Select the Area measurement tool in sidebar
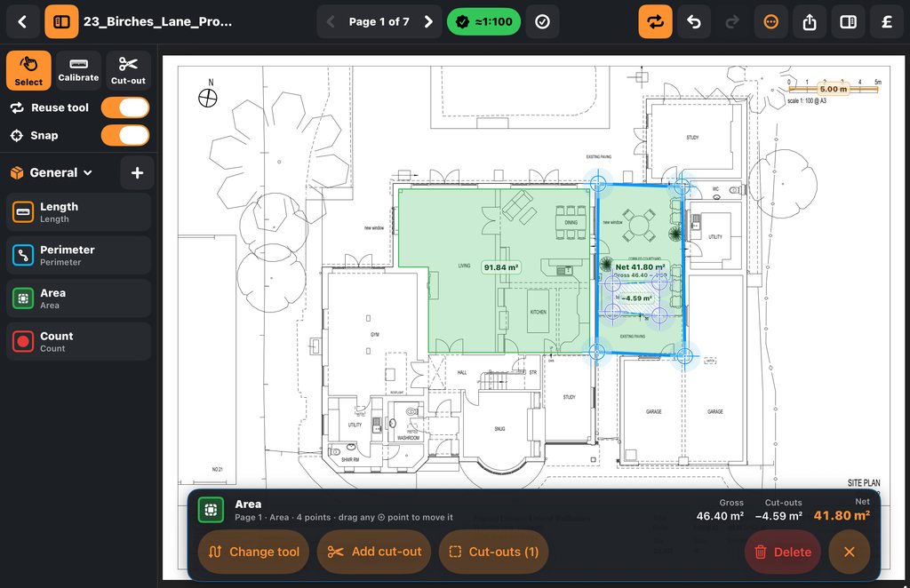The height and width of the screenshot is (588, 910). pyautogui.click(x=79, y=298)
